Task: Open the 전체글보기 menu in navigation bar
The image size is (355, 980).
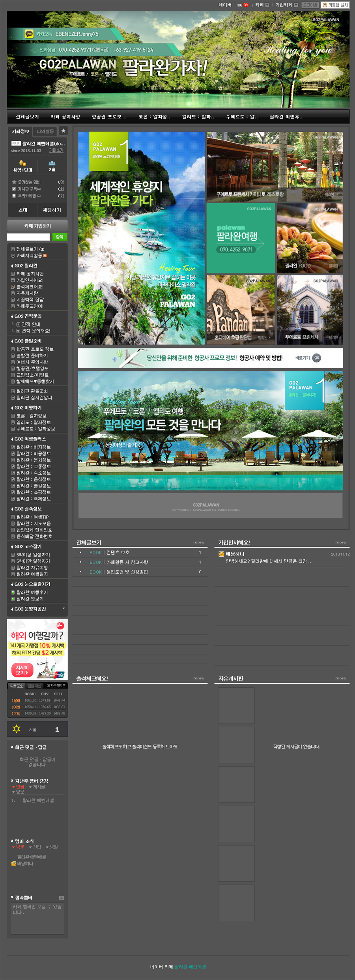Action: tap(27, 117)
